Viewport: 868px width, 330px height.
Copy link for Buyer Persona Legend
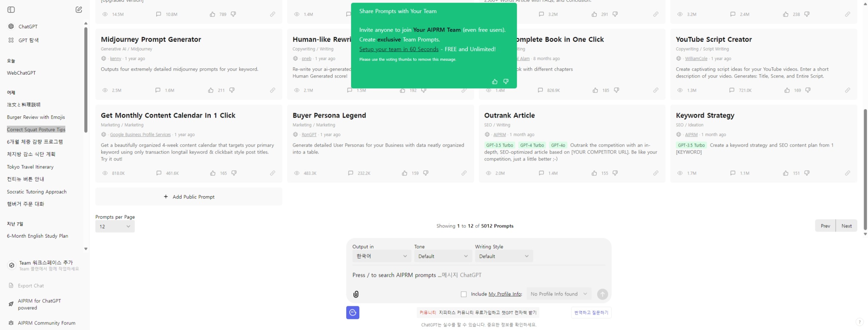tap(464, 173)
